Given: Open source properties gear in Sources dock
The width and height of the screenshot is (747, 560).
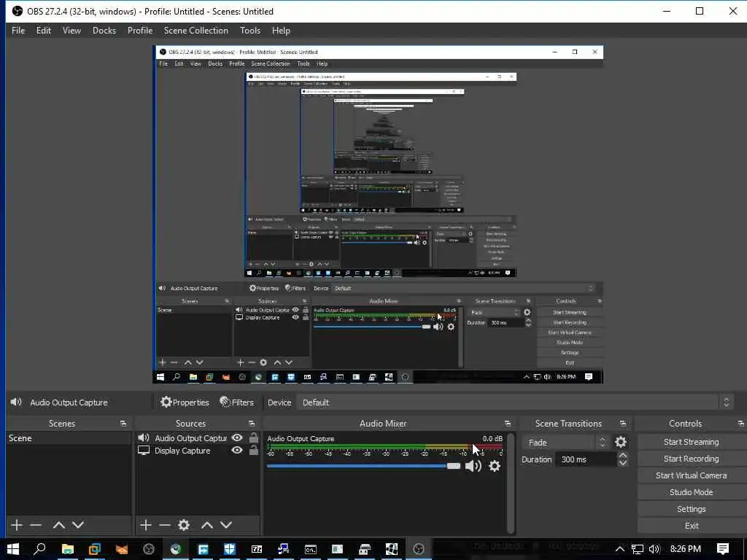Looking at the screenshot, I should [x=183, y=525].
